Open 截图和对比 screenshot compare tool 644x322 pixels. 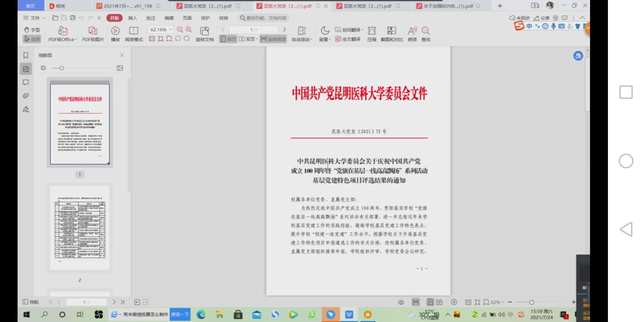391,31
